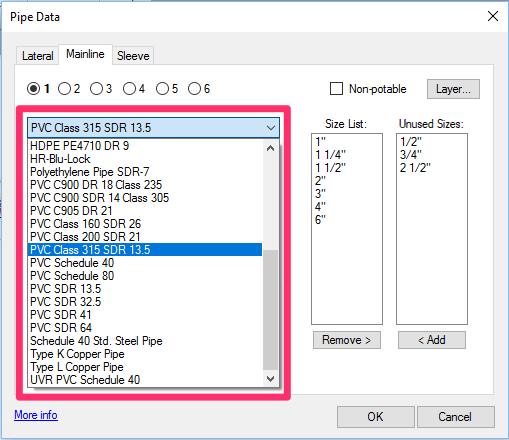Pick PVC SDR 13.5 in list

point(145,289)
